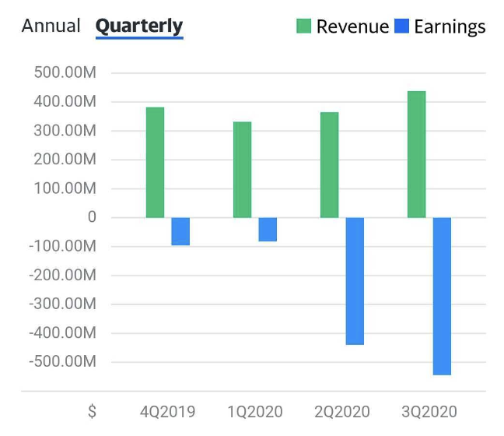Toggle the Earnings series via legend label
The image size is (504, 436).
click(x=450, y=26)
